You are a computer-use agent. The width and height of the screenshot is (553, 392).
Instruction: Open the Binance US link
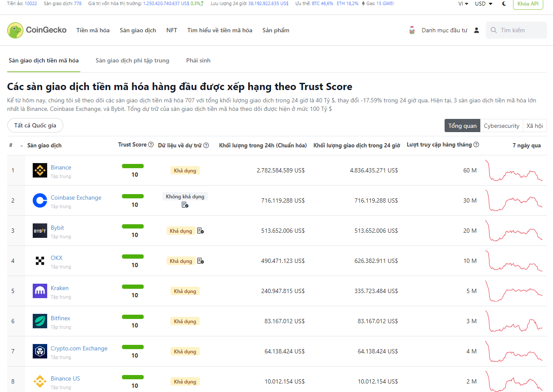[x=65, y=378]
